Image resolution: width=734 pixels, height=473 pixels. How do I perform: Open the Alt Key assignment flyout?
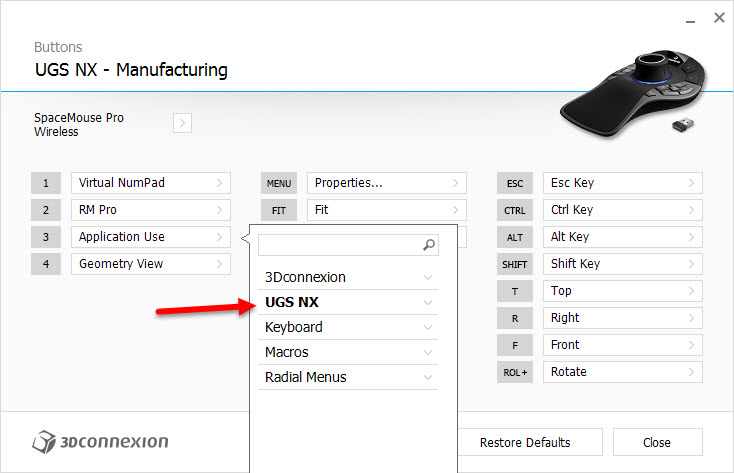[x=623, y=237]
